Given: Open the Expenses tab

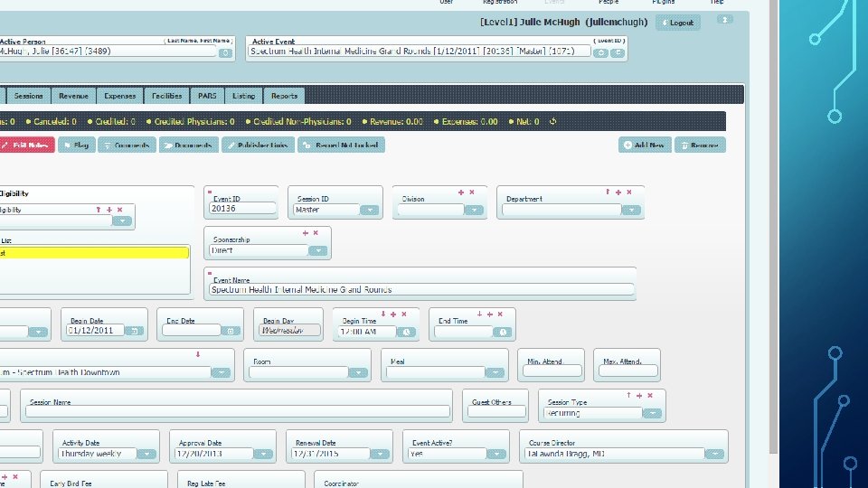Looking at the screenshot, I should click(120, 96).
